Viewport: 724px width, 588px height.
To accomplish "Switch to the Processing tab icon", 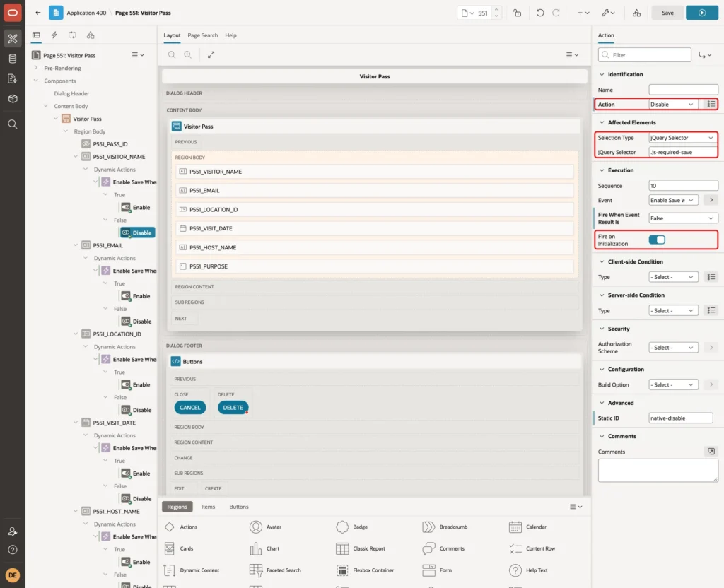I will click(x=73, y=35).
